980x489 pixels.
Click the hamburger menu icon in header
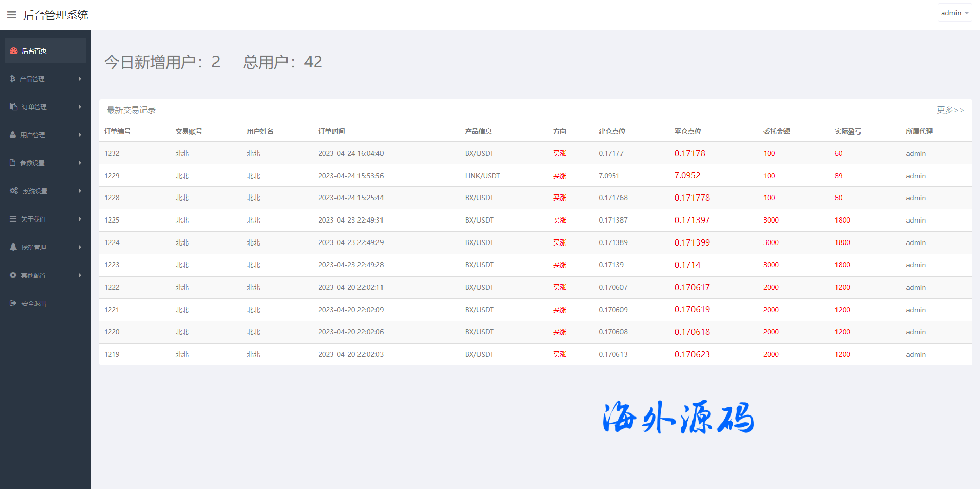pyautogui.click(x=11, y=15)
